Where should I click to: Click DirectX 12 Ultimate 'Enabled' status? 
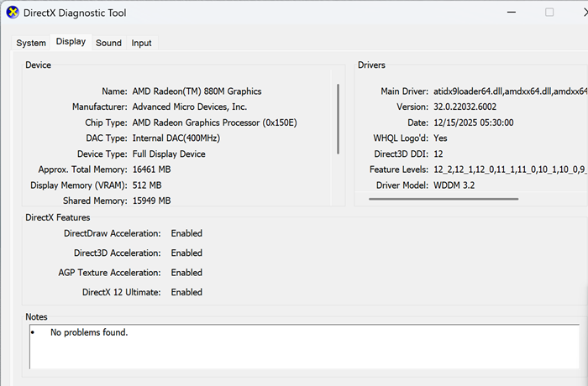[x=186, y=292]
